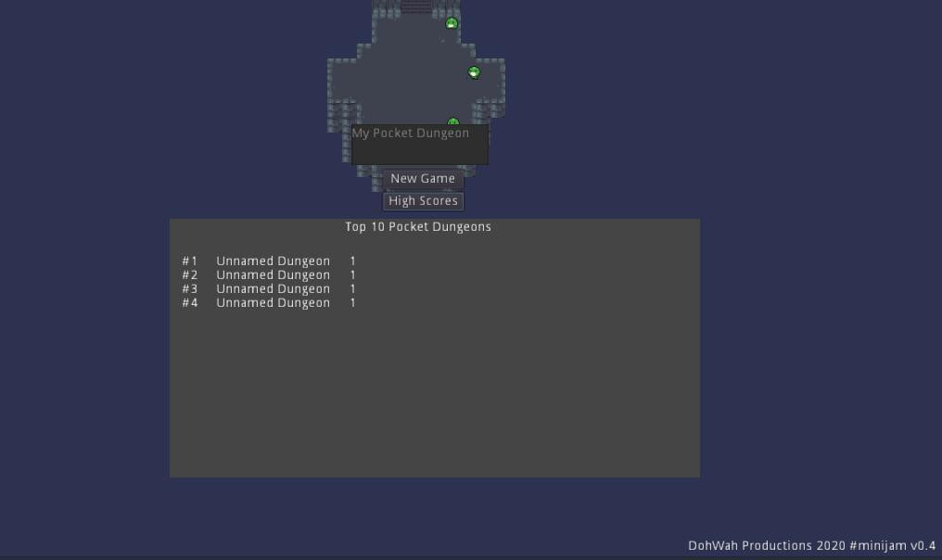Click the My Pocket Dungeon name field
The height and width of the screenshot is (560, 942).
420,145
